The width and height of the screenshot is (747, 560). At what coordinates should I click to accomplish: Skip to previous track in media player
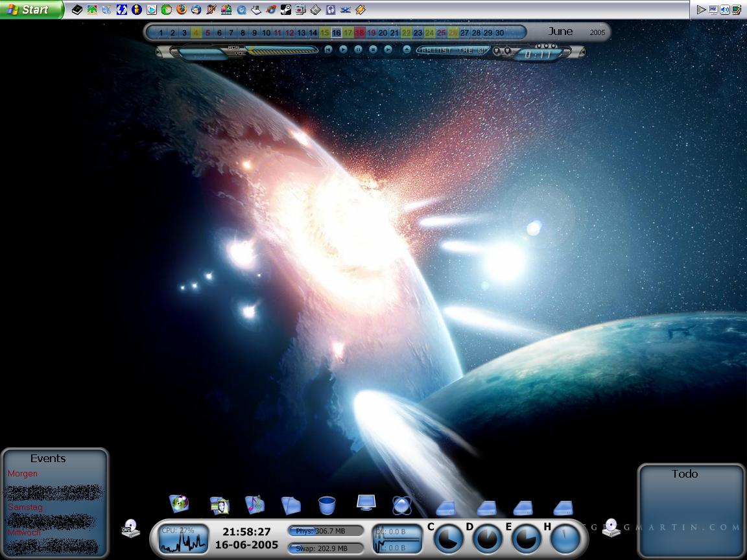[328, 49]
